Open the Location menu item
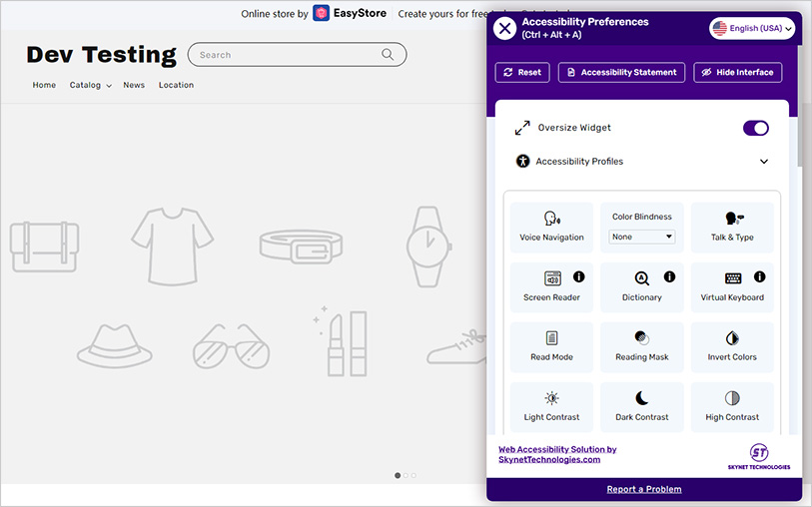Viewport: 812px width, 507px height. point(176,85)
